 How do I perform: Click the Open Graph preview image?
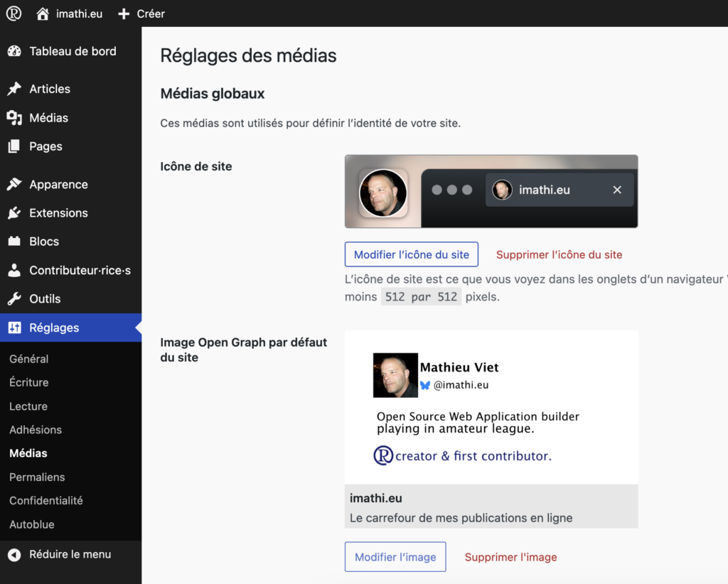(491, 407)
